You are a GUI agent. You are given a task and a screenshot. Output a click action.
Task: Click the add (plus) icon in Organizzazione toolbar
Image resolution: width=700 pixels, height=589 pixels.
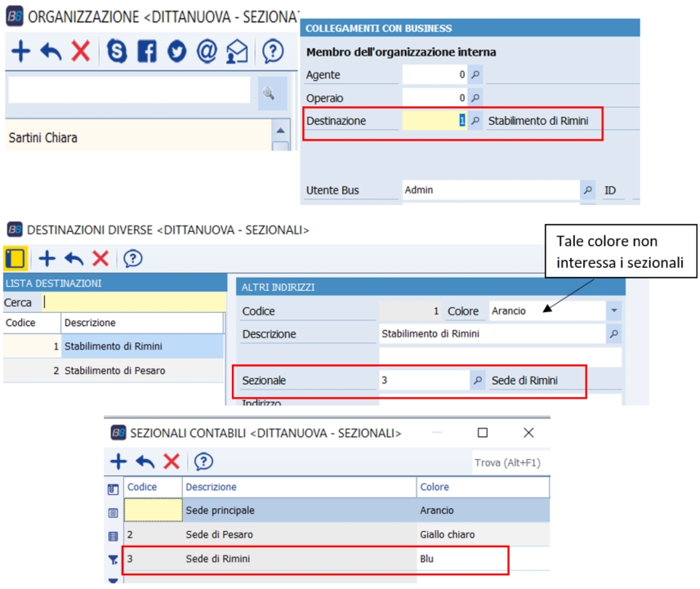tap(20, 51)
